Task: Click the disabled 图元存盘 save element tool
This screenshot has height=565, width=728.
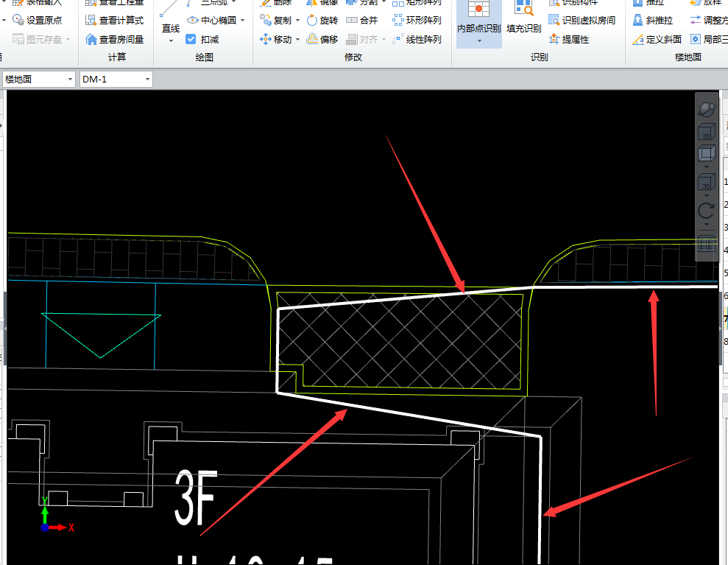Action: [37, 40]
